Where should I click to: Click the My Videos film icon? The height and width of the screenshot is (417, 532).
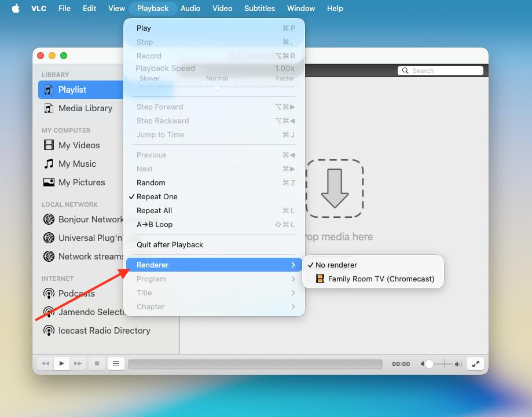point(49,145)
